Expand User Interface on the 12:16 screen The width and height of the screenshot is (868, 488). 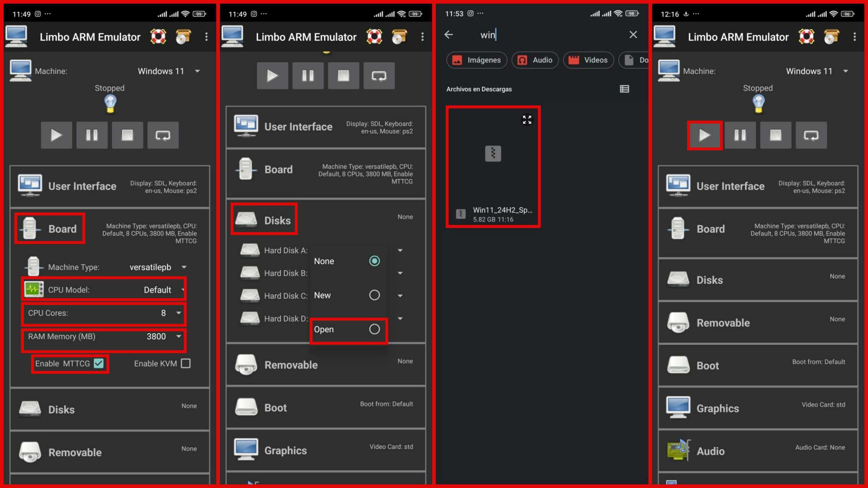(x=758, y=186)
